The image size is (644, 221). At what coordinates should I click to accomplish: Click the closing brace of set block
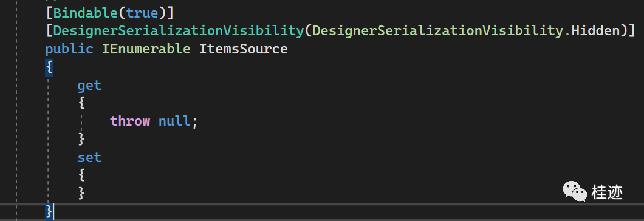(x=81, y=194)
